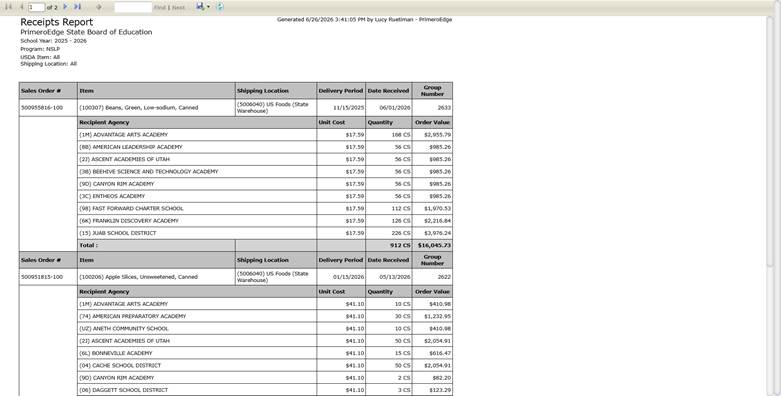The width and height of the screenshot is (781, 396).
Task: Click BONNEVILLE ACADEMY row
Action: 265,353
